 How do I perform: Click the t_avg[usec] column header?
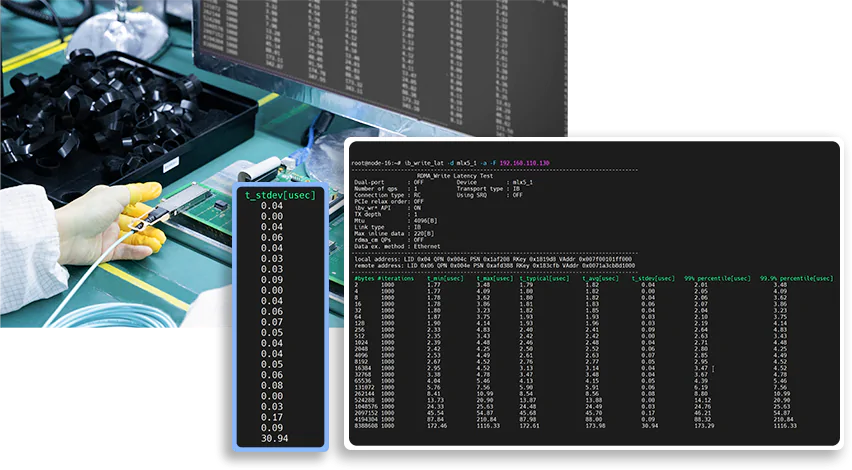tap(600, 278)
